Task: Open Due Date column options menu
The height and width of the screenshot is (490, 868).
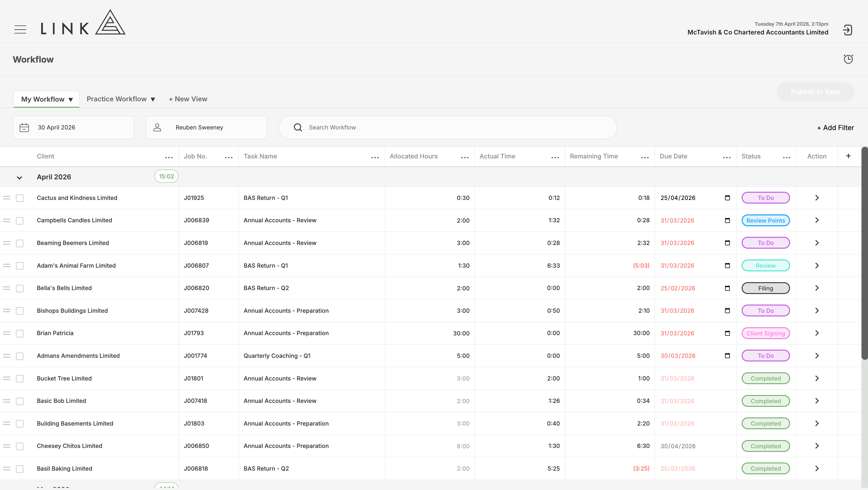Action: (x=727, y=158)
